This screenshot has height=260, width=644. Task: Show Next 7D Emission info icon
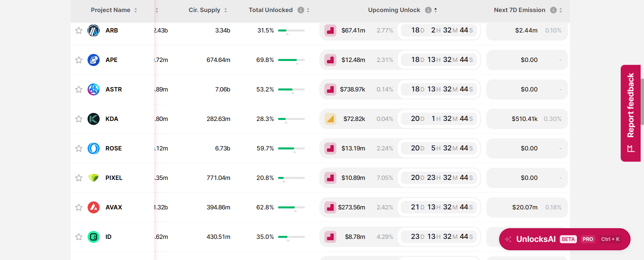[553, 10]
